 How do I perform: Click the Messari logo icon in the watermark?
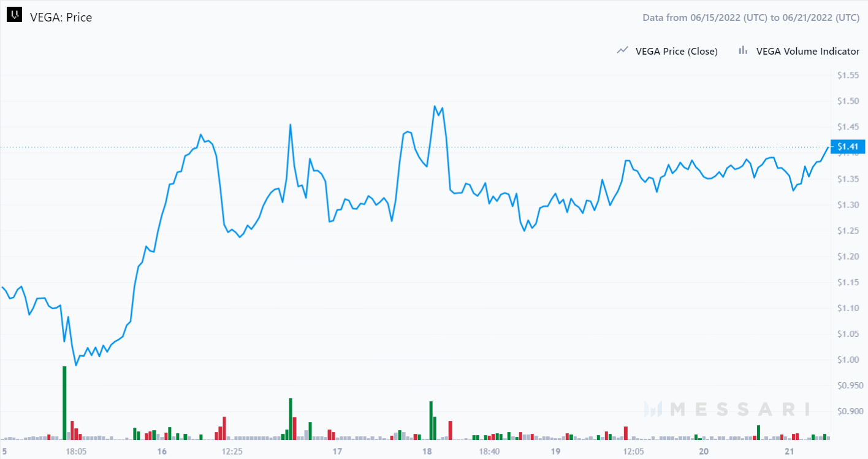point(653,409)
